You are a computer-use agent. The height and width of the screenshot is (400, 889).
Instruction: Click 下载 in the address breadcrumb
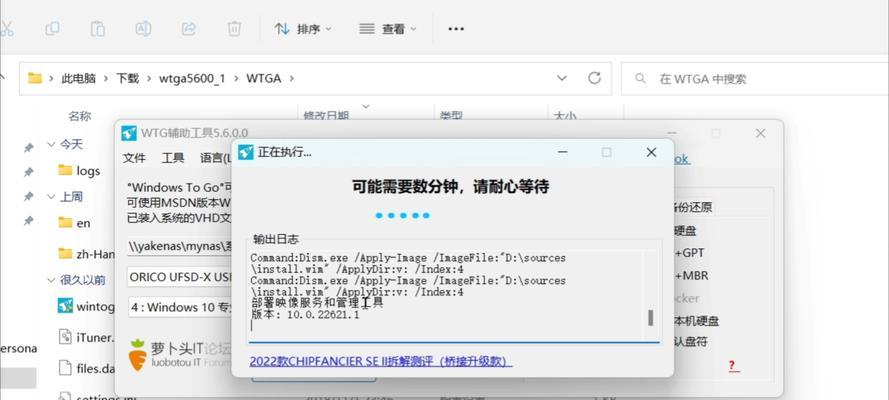click(x=128, y=79)
